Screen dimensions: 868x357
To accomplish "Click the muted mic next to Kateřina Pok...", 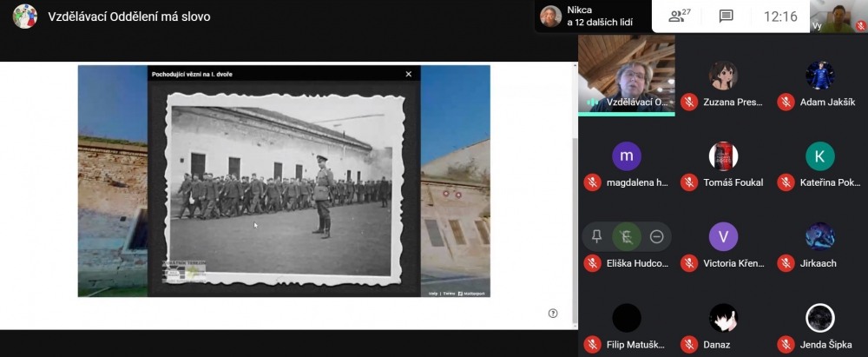I will click(x=786, y=182).
